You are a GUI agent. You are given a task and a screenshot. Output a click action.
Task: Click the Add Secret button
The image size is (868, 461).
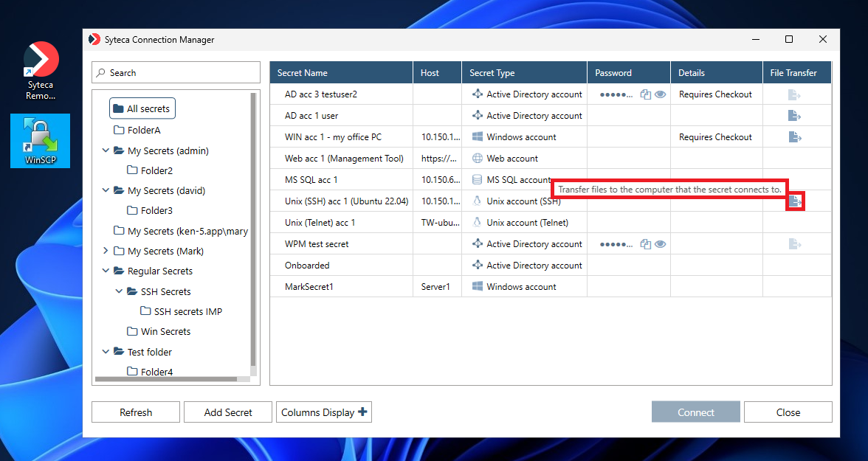point(228,412)
